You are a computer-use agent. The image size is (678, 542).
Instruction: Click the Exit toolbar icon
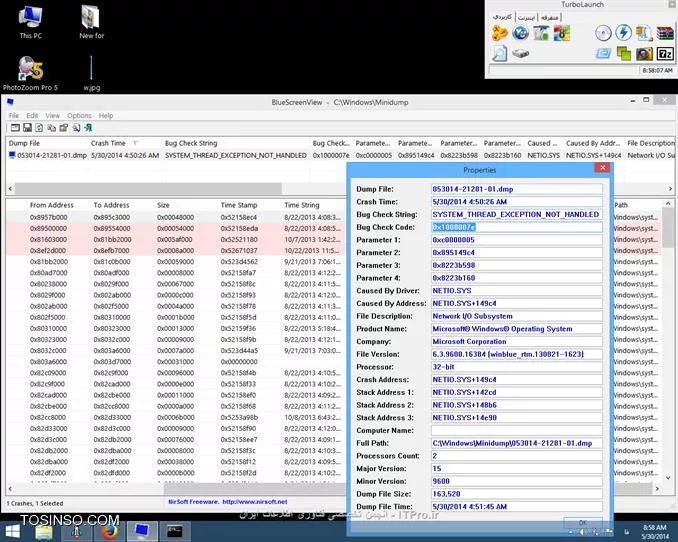point(88,128)
